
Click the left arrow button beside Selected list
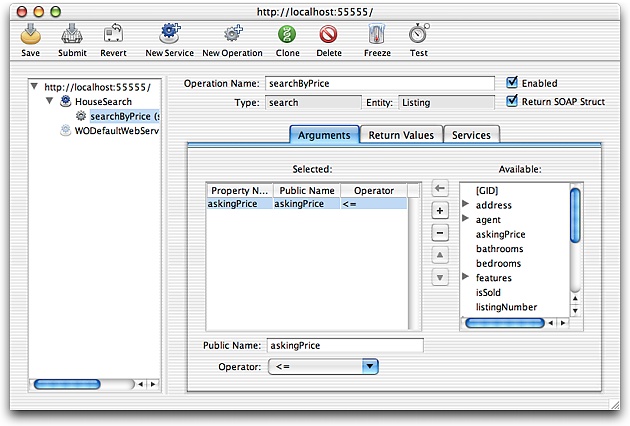440,188
